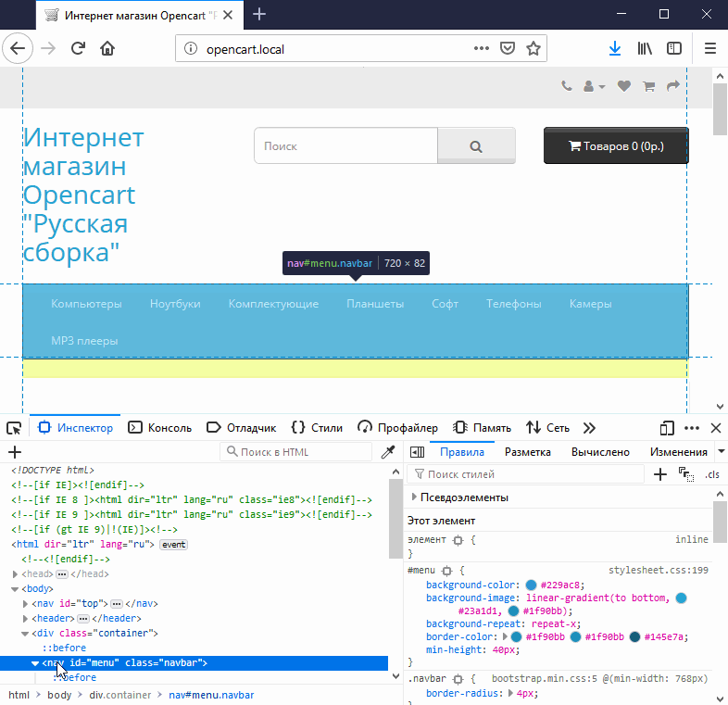728x705 pixels.
Task: Switch to the Профайлер tab
Action: pyautogui.click(x=397, y=428)
